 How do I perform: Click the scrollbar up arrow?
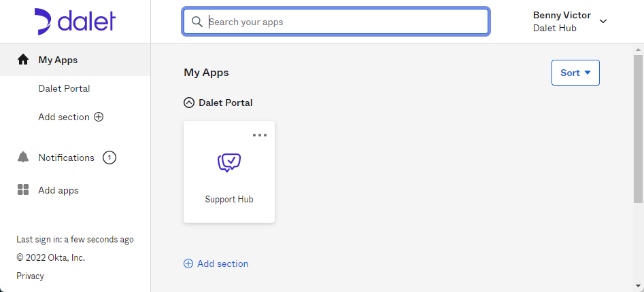coord(638,50)
